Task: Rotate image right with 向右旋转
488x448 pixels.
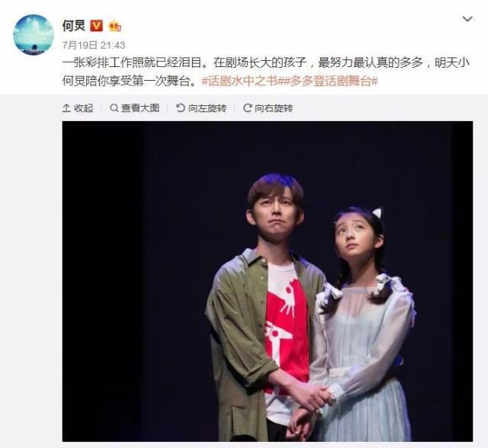Action: click(268, 108)
